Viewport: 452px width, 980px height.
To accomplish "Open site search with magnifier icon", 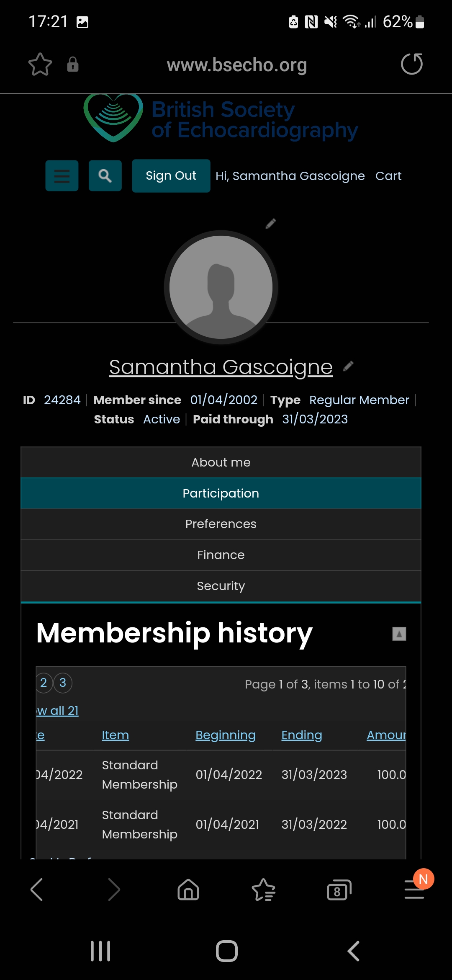I will pos(105,176).
